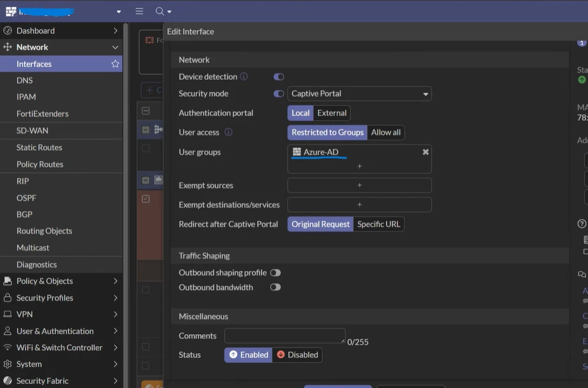
Task: Toggle the Security mode switch
Action: [x=278, y=94]
